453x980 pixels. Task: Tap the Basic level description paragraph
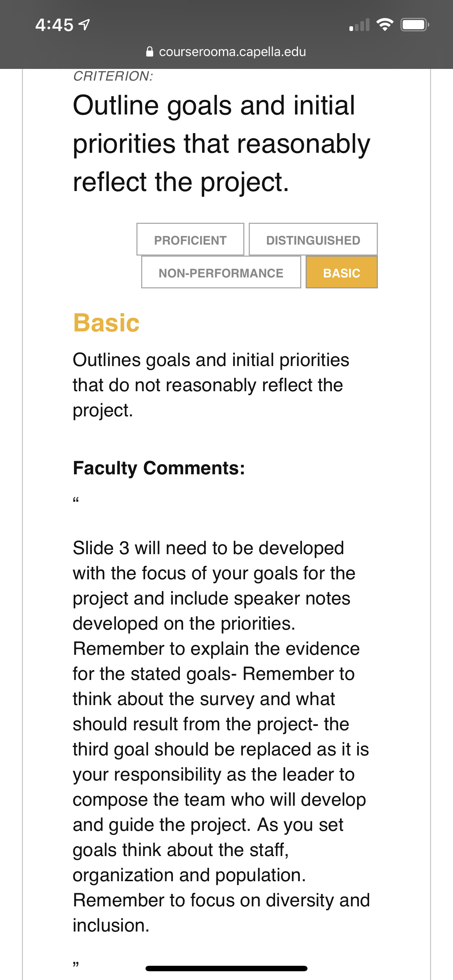[x=211, y=385]
